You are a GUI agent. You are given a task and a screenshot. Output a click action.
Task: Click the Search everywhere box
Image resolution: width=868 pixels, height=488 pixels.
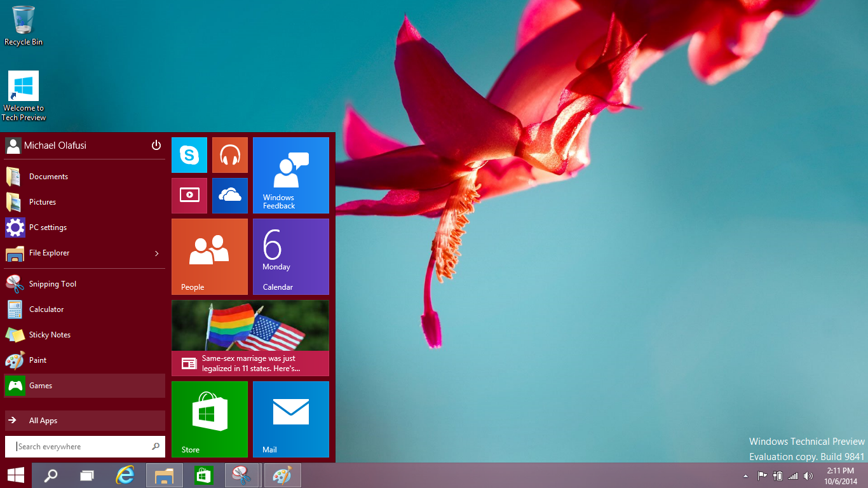76,446
